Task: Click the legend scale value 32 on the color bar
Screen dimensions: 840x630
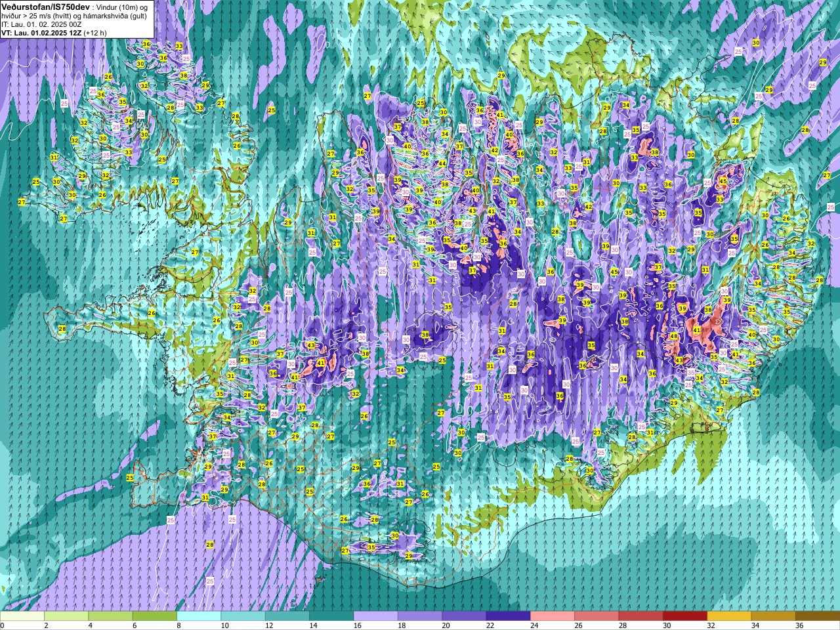Action: click(711, 625)
